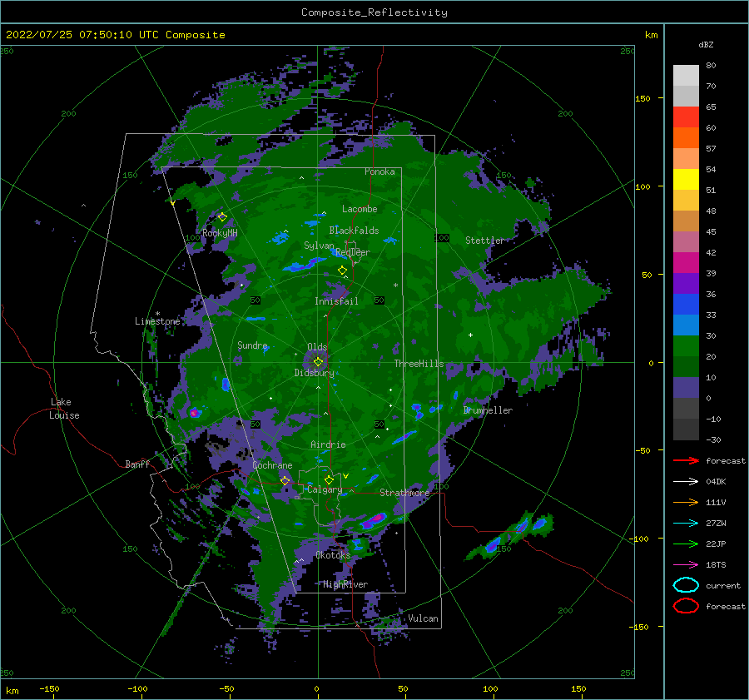The width and height of the screenshot is (749, 700).
Task: Click the light gray 80 dBZ swatch
Action: point(686,76)
